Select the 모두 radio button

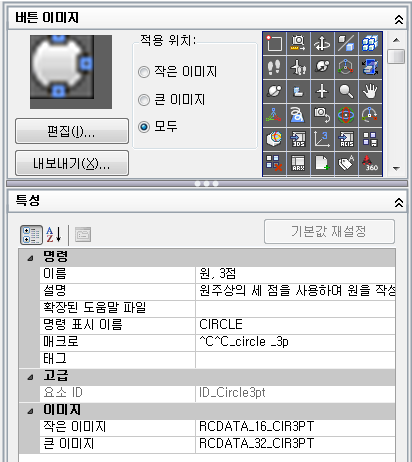coord(144,127)
